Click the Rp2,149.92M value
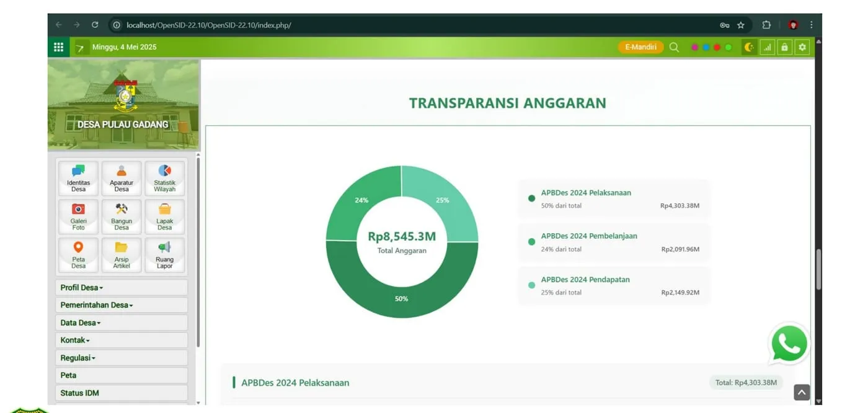This screenshot has height=413, width=868. (680, 293)
